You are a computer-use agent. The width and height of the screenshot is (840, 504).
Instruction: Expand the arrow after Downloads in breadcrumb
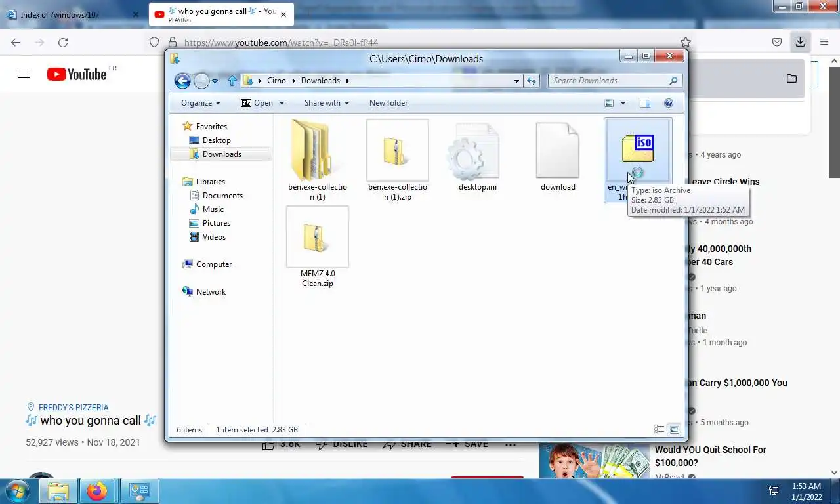point(348,81)
